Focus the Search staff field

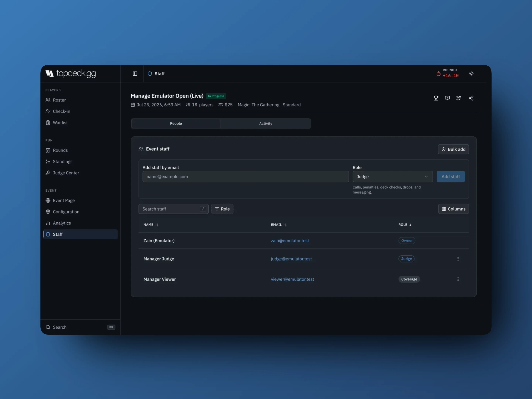point(173,209)
